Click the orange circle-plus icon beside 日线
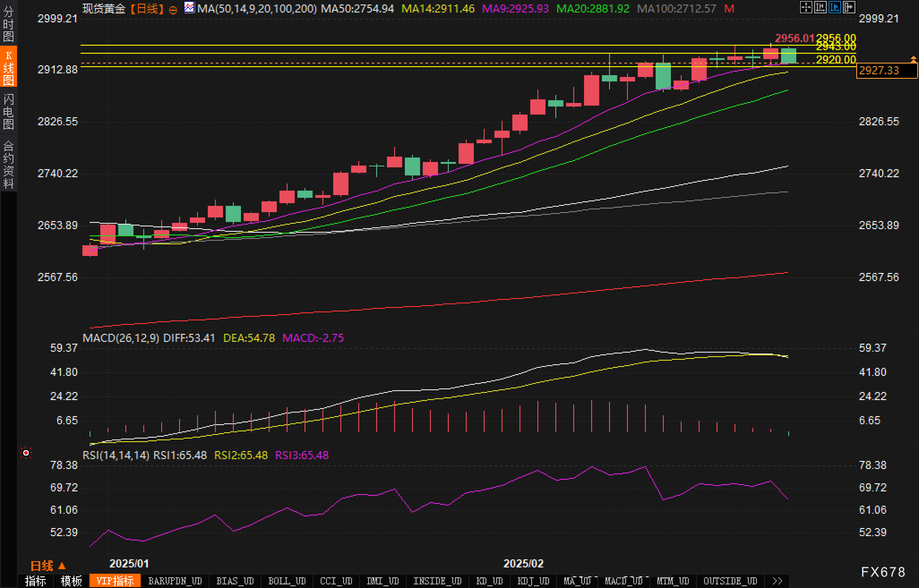Screen dimensions: 919x588 click(x=173, y=9)
